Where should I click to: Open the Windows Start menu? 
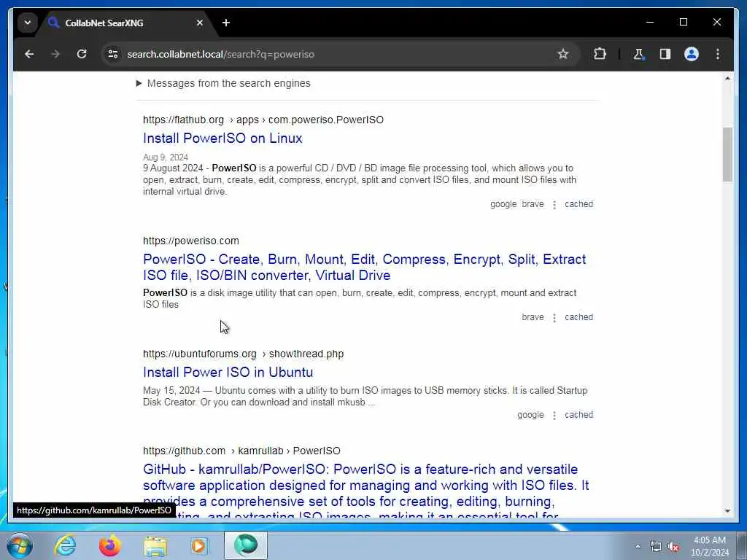click(20, 545)
